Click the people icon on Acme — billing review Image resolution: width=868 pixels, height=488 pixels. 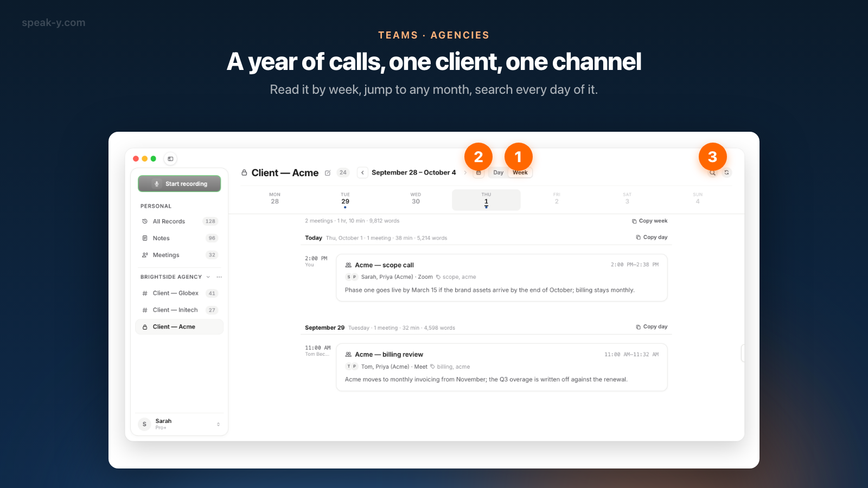(348, 355)
